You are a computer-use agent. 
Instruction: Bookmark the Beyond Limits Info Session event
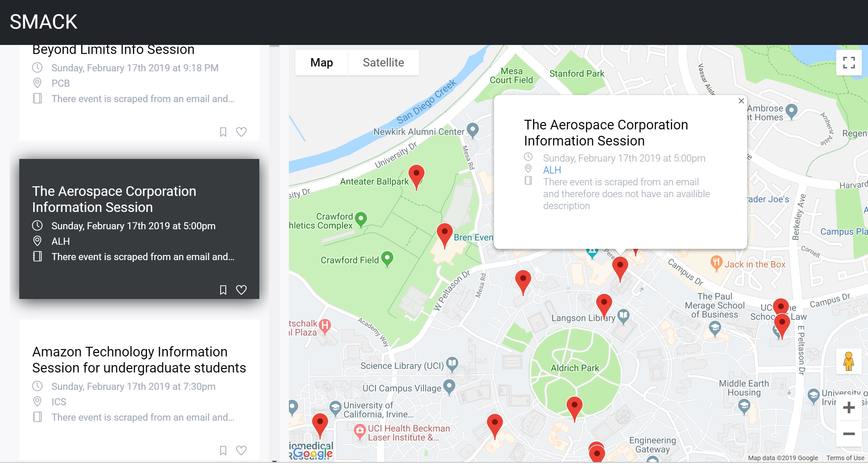pyautogui.click(x=223, y=132)
